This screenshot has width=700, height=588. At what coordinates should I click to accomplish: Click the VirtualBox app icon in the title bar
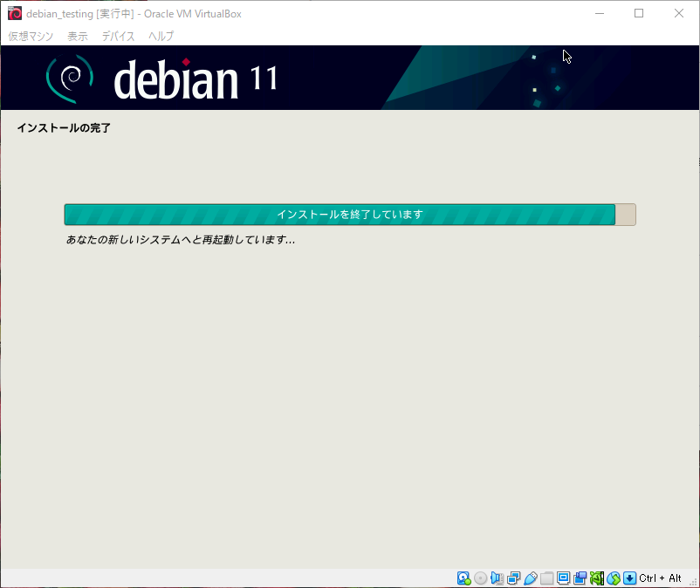pos(14,13)
